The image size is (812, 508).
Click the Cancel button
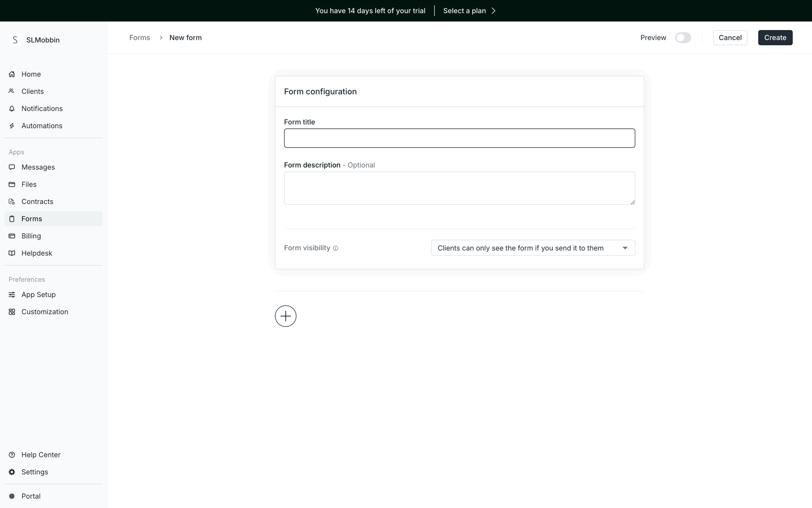pyautogui.click(x=730, y=38)
